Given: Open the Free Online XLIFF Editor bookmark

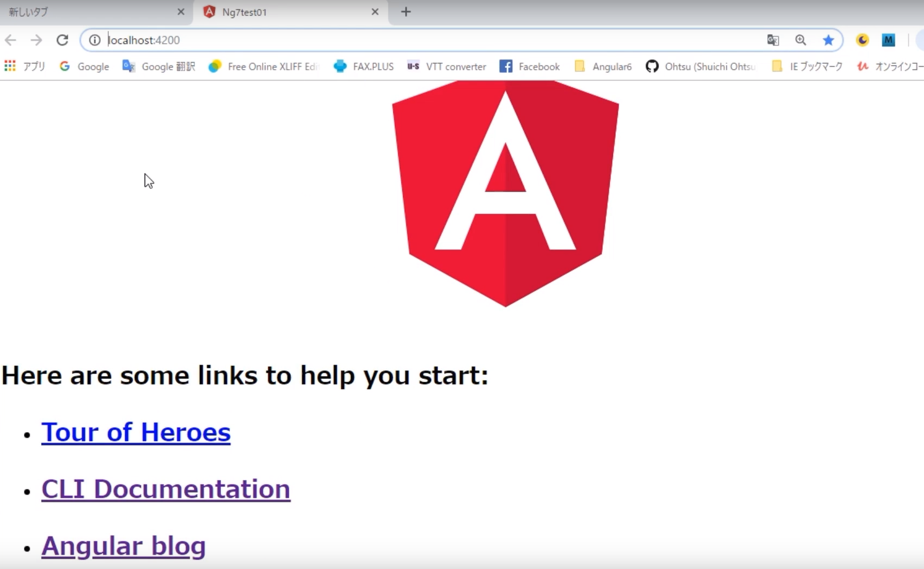Looking at the screenshot, I should [264, 66].
